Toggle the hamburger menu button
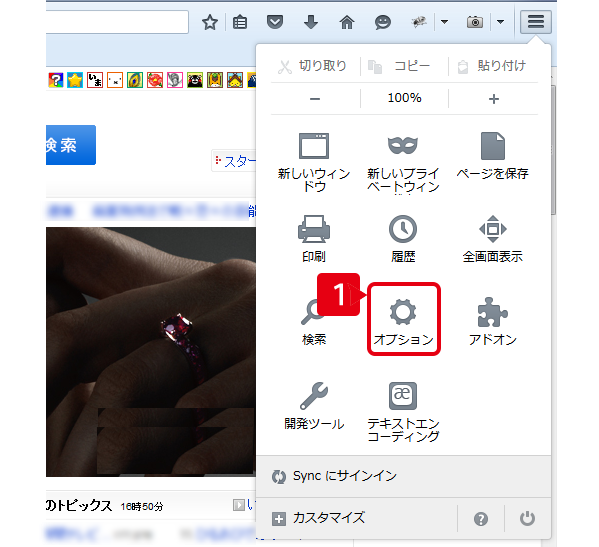Screen dimensions: 599x547 pyautogui.click(x=536, y=22)
